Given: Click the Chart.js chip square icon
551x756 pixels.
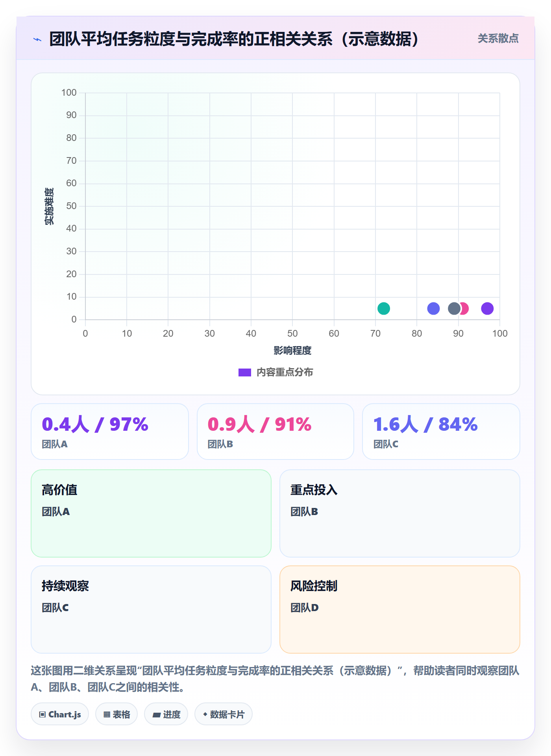Looking at the screenshot, I should point(43,715).
